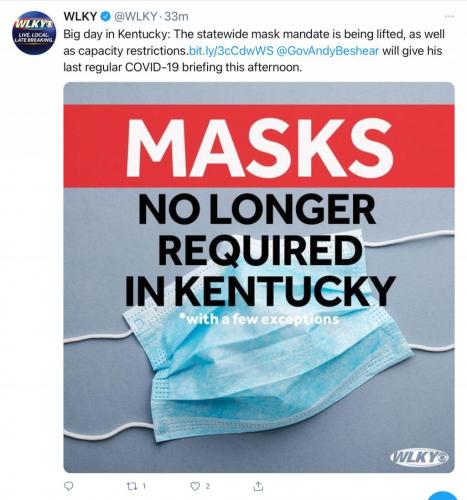The image size is (467, 500).
Task: Click the WLKY display name
Action: coord(80,16)
